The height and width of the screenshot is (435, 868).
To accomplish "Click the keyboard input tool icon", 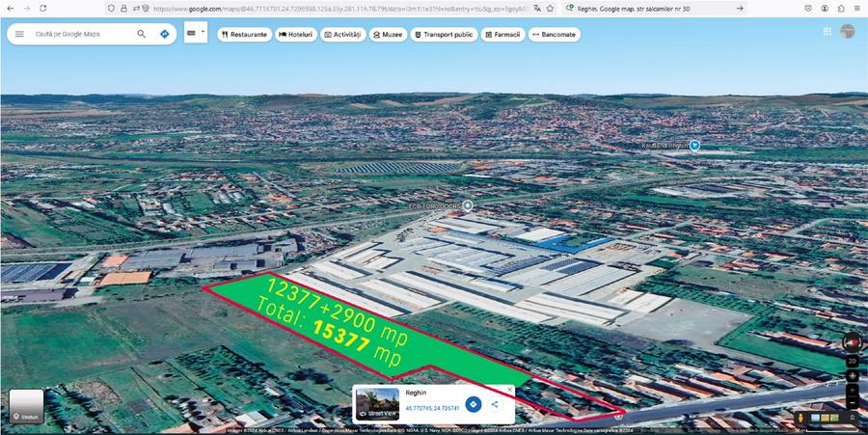I will [x=192, y=33].
